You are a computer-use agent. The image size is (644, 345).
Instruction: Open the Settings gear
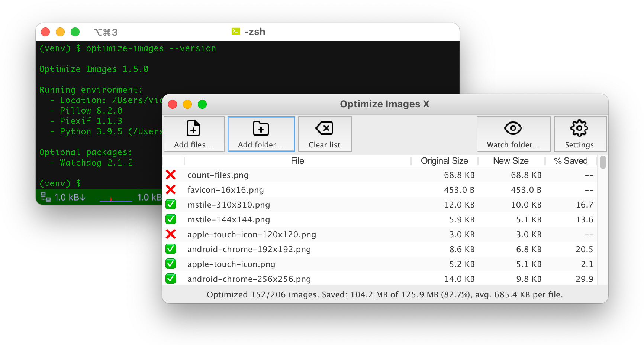tap(579, 134)
